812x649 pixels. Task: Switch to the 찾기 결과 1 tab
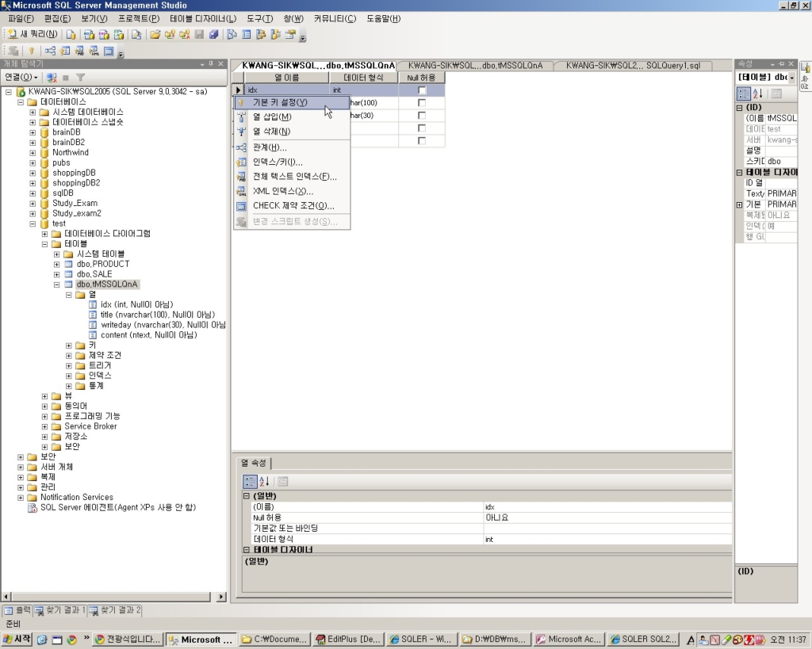tap(60, 610)
